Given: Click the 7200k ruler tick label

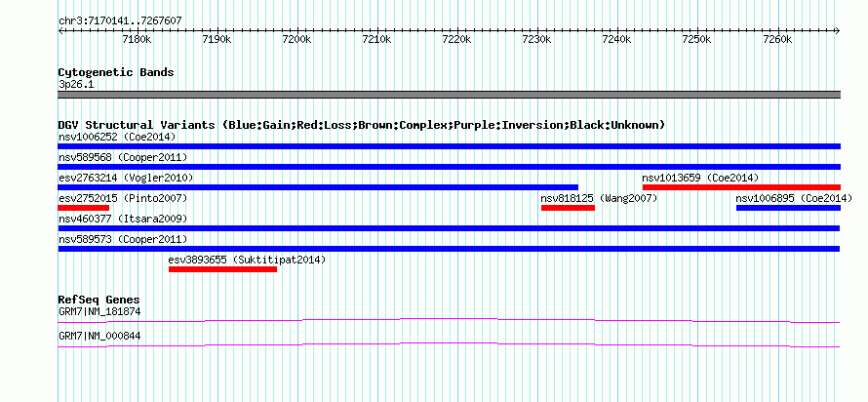Looking at the screenshot, I should click(x=296, y=40).
